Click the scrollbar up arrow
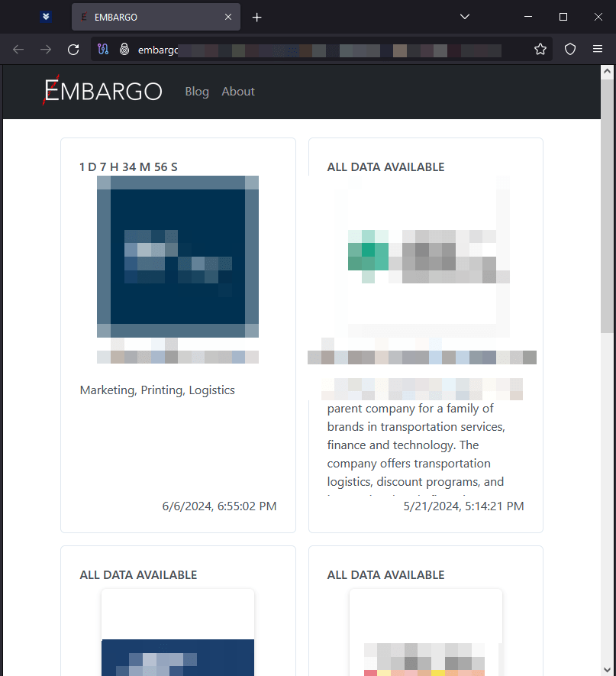 (607, 72)
